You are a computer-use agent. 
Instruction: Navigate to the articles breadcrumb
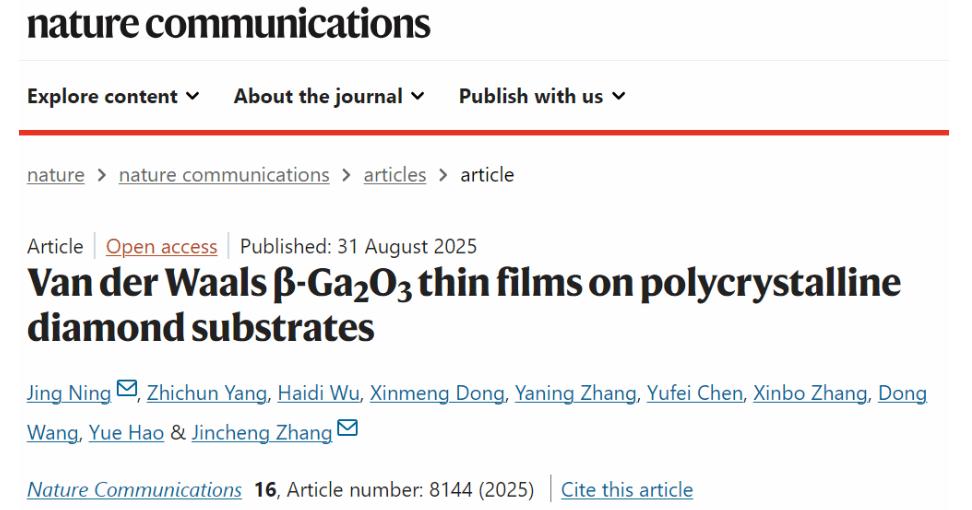[394, 175]
